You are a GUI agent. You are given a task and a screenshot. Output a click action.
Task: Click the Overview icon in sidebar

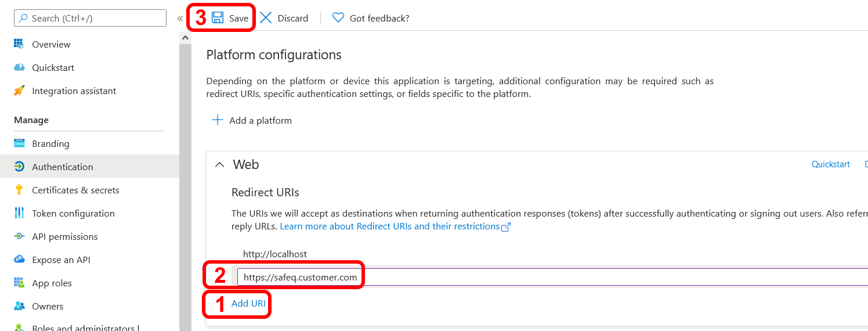click(x=19, y=44)
